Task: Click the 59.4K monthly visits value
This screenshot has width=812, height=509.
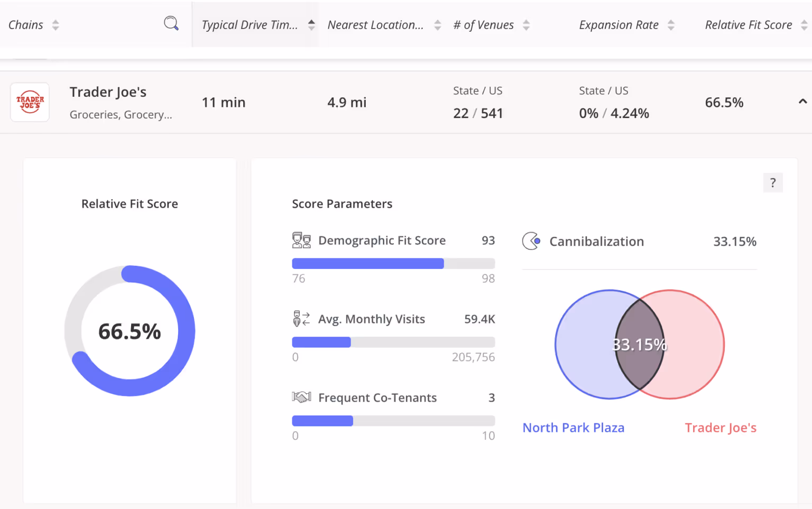Action: (479, 319)
